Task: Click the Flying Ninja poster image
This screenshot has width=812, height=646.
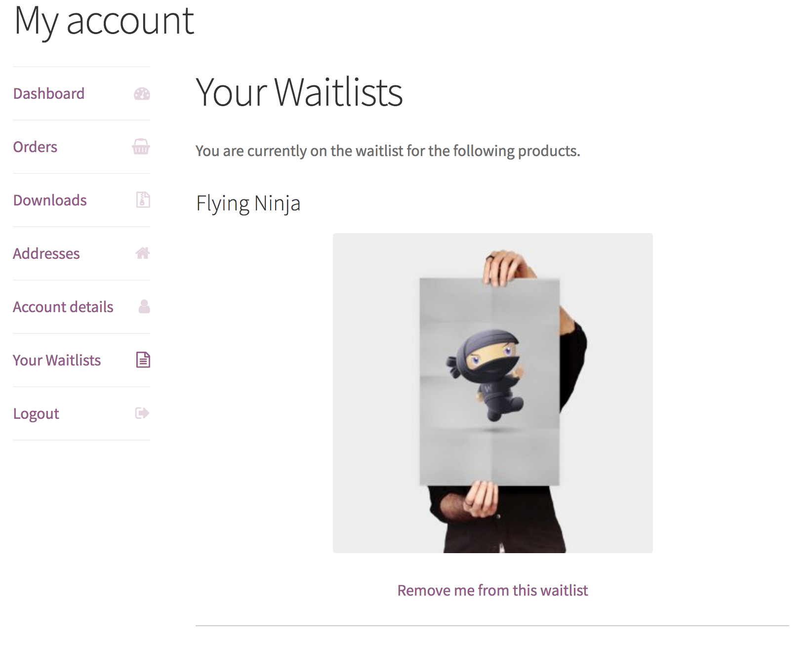Action: pyautogui.click(x=492, y=393)
